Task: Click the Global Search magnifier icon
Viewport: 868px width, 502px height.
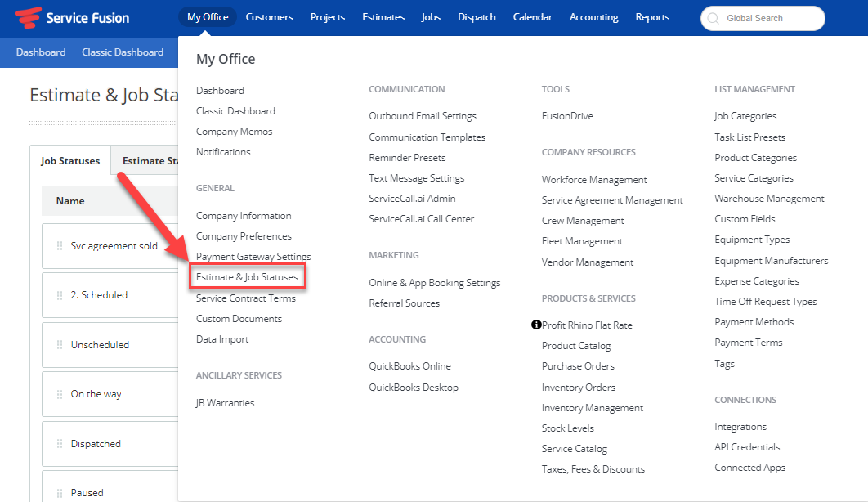Action: click(714, 18)
